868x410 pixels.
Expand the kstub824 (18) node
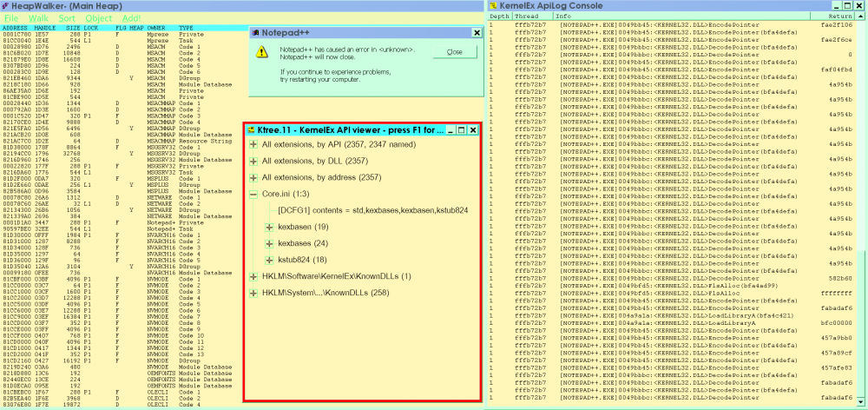(x=269, y=260)
